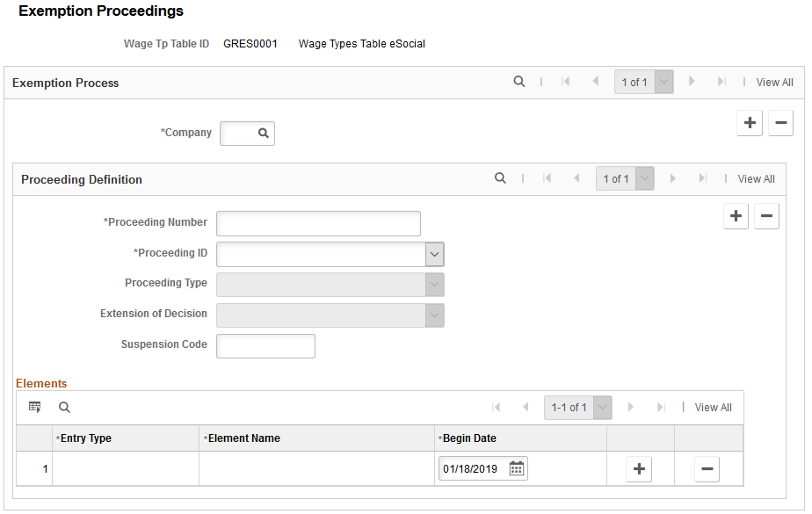
Task: Click View All in Exemption Process header
Action: point(774,83)
